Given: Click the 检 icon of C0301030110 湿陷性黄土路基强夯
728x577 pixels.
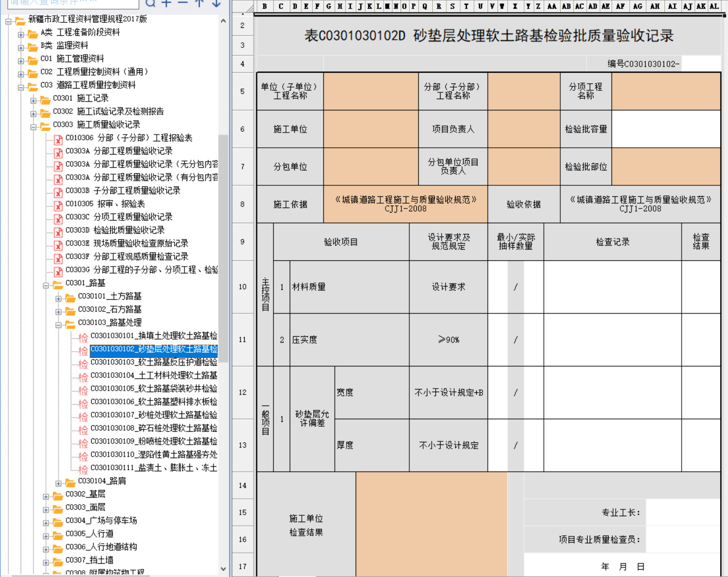Looking at the screenshot, I should (83, 456).
